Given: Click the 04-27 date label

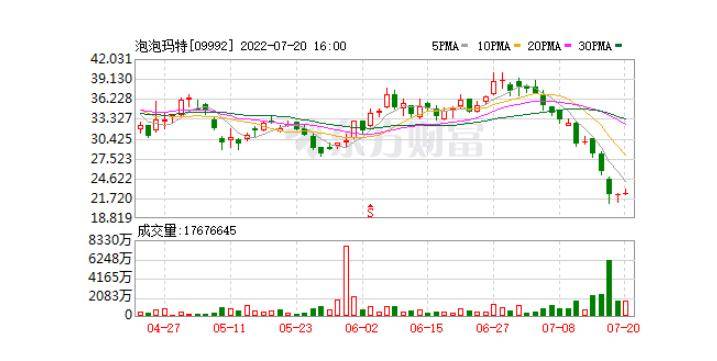Looking at the screenshot, I should click(163, 329).
